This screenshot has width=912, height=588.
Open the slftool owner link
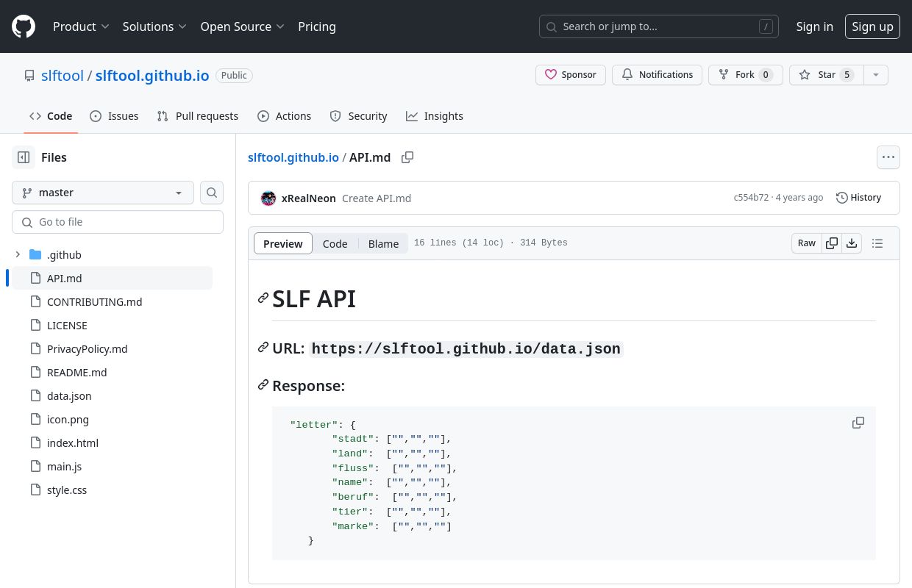63,76
